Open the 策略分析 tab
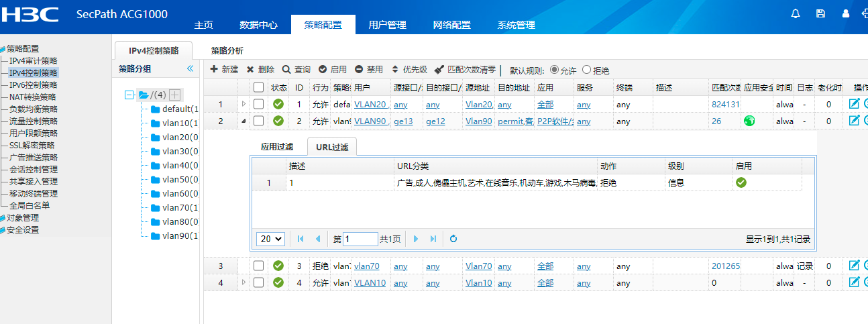Screen dimensions: 868x324 point(227,50)
